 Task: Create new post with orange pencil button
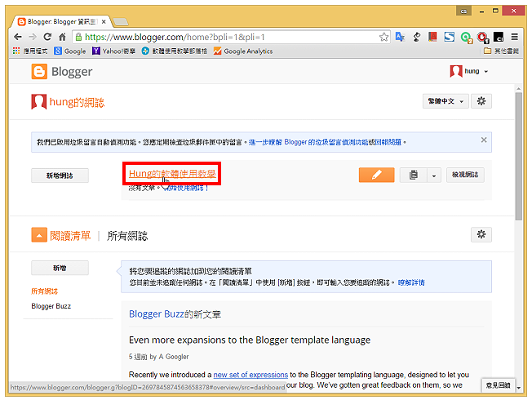[377, 175]
